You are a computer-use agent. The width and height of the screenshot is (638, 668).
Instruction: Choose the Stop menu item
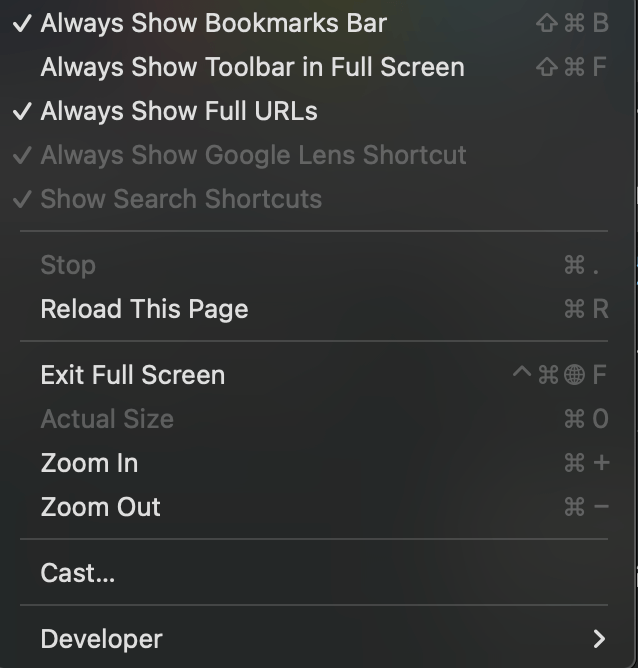[68, 265]
